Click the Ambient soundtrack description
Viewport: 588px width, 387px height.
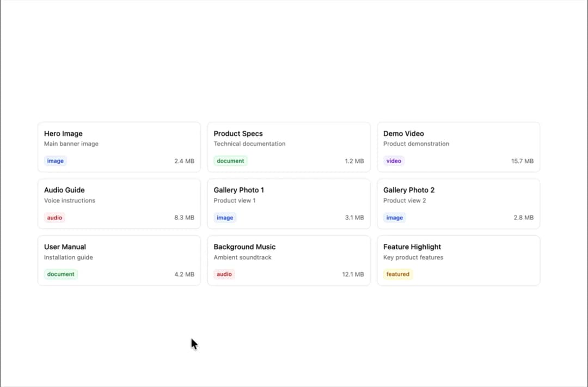click(x=243, y=257)
